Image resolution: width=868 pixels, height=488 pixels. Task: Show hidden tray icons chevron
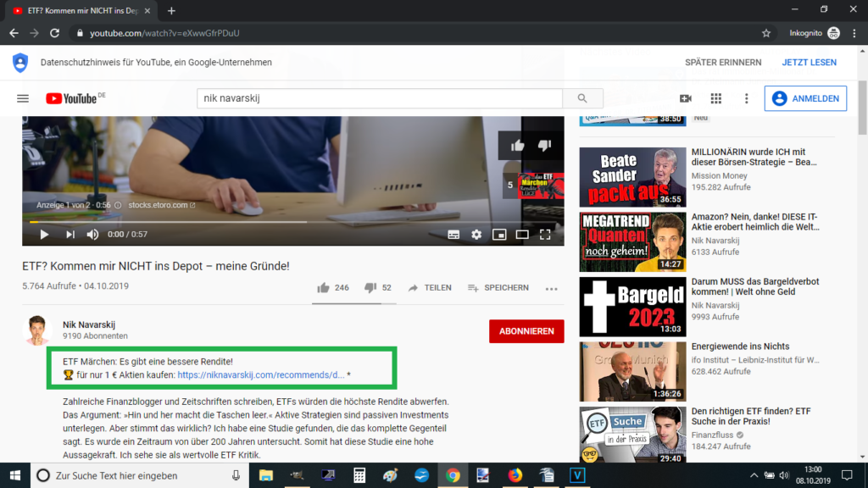coord(754,476)
